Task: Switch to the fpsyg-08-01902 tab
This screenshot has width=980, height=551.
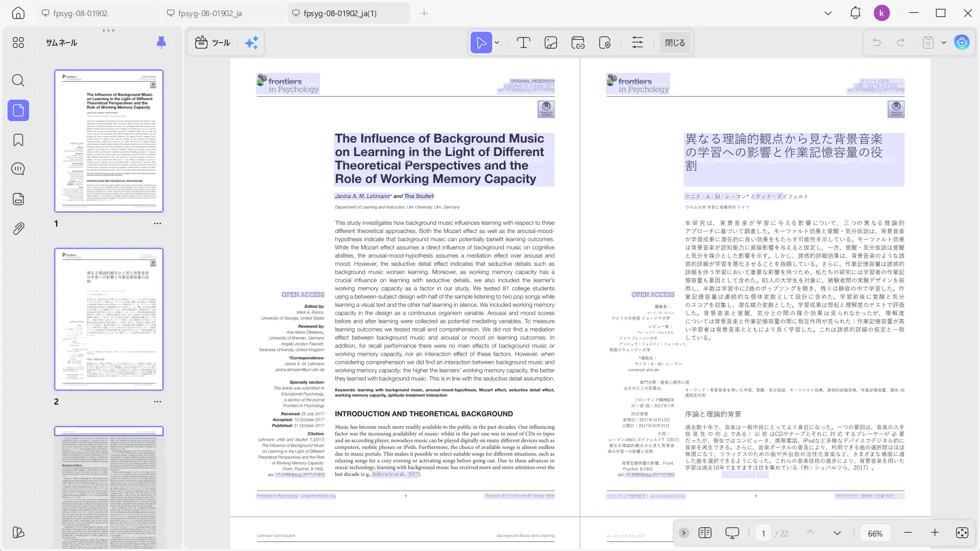Action: 97,13
